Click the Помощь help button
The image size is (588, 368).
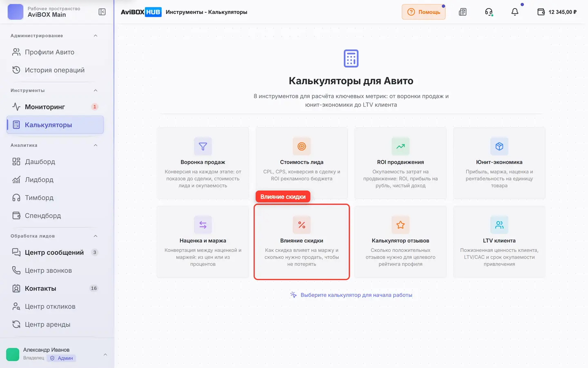point(423,12)
